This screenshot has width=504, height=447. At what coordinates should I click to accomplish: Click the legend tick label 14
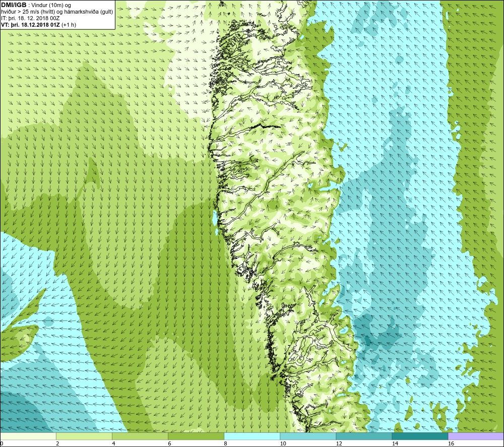(x=395, y=444)
